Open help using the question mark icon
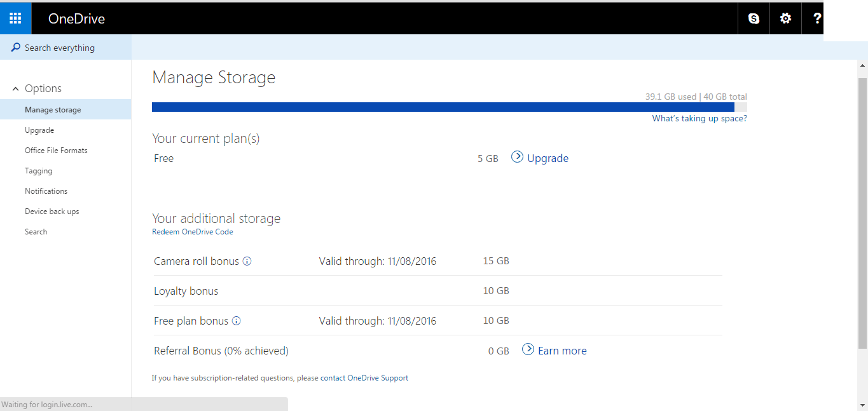Image resolution: width=868 pixels, height=411 pixels. click(x=816, y=18)
